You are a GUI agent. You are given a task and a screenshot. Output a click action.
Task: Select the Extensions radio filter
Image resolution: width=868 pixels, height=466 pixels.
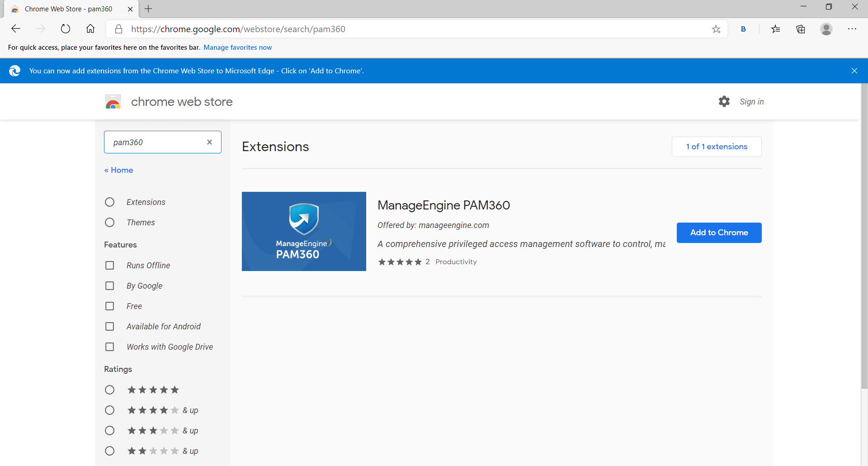coord(110,202)
